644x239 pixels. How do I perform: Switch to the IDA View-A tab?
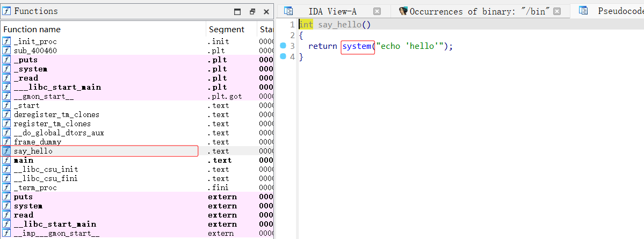point(332,11)
